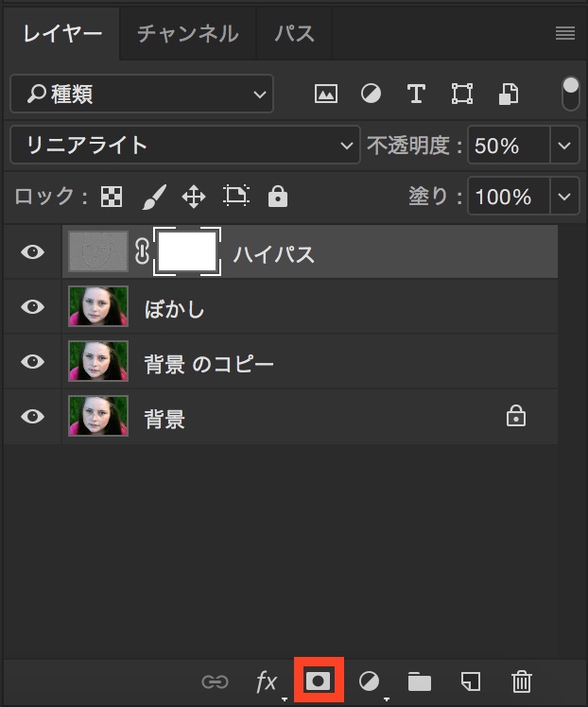Screen dimensions: 588x707
Task: Hide the ぼかし layer
Action: point(32,306)
